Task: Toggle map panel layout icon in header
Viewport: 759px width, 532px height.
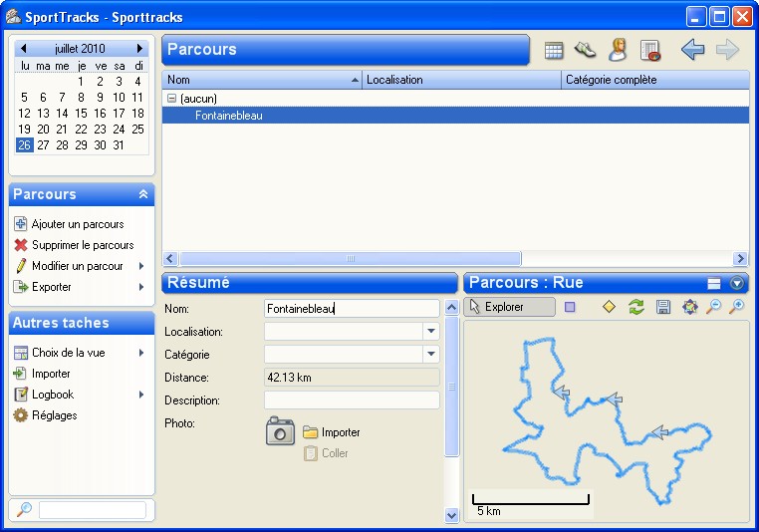Action: [714, 283]
